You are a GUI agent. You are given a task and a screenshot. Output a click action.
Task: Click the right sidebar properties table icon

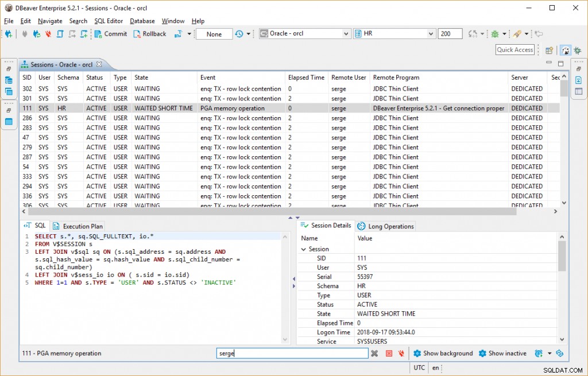(579, 91)
